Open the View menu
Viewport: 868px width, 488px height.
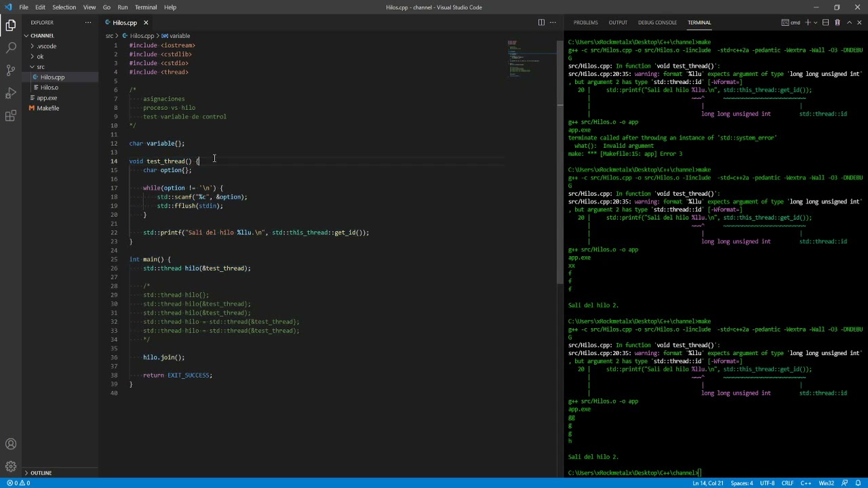point(90,7)
